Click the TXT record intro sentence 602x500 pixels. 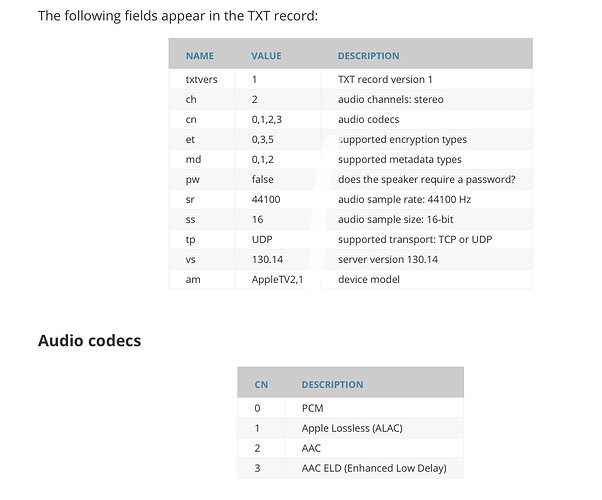pyautogui.click(x=178, y=16)
